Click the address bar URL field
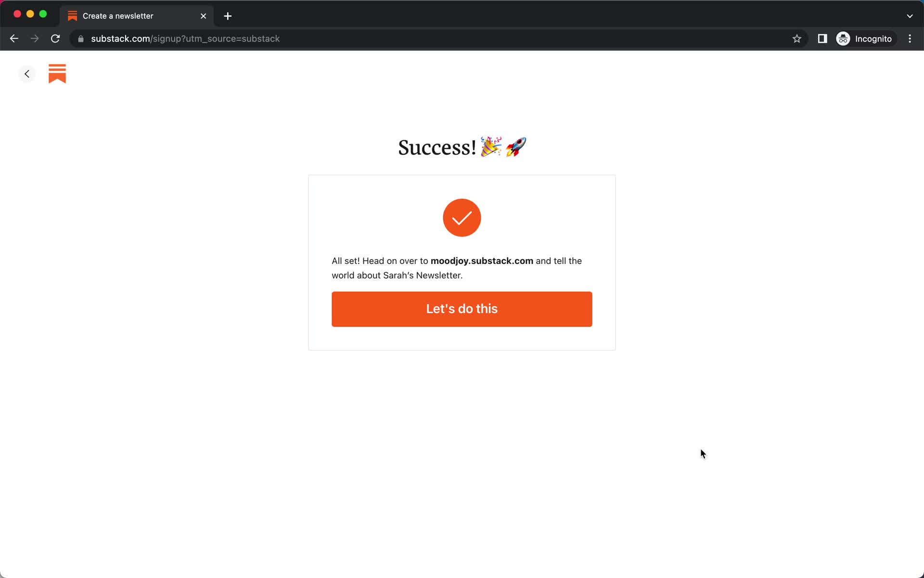This screenshot has height=578, width=924. [186, 39]
